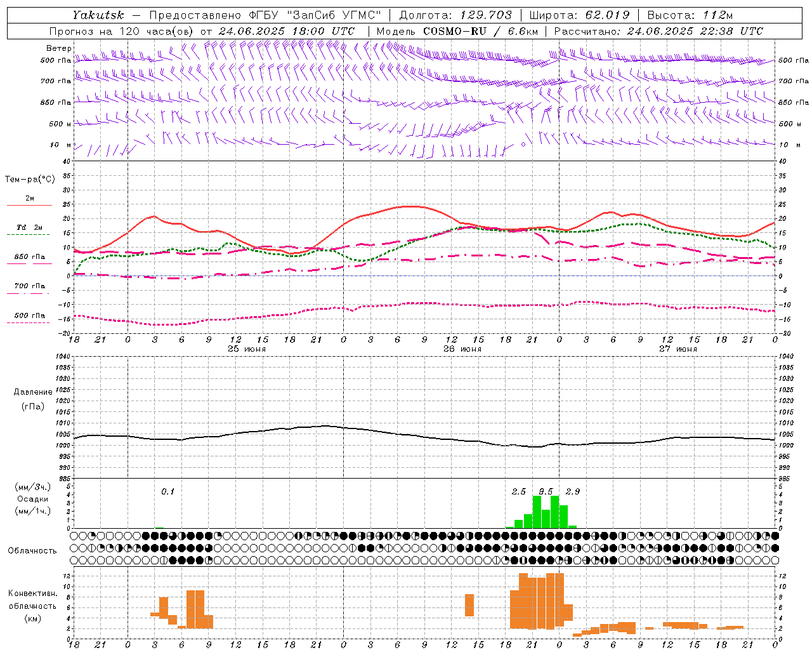This screenshot has height=650, width=812.
Task: Click the Высота: 112м value
Action: tap(689, 15)
